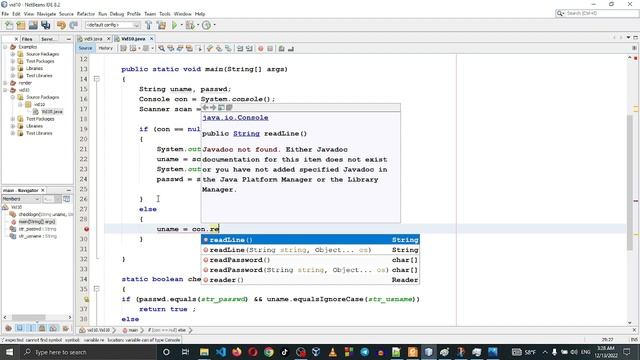Click the Stop Macro Recording icon
Image resolution: width=640 pixels, height=360 pixels.
click(270, 49)
